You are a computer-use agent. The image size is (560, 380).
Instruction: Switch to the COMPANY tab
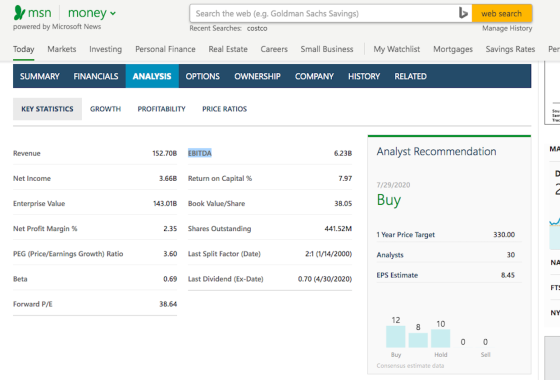[x=314, y=76]
